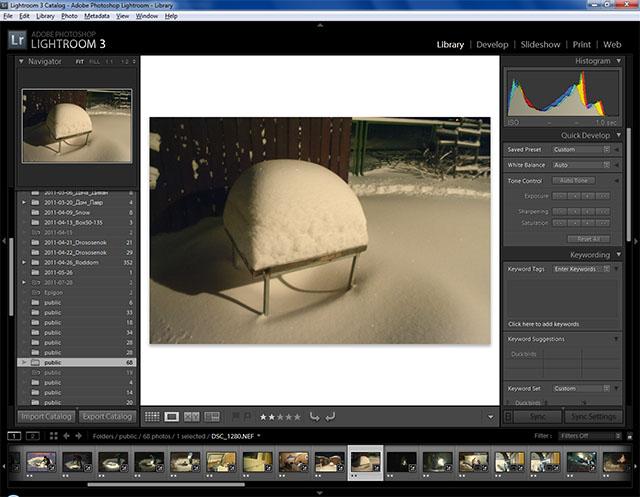Collapse the Keywording panel

[x=619, y=255]
